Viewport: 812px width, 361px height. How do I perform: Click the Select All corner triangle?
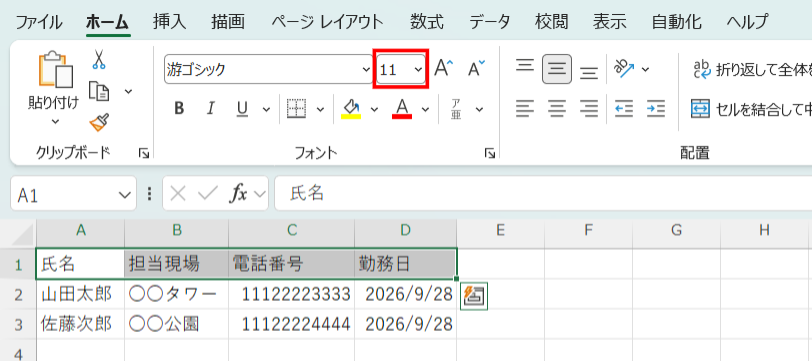point(22,235)
